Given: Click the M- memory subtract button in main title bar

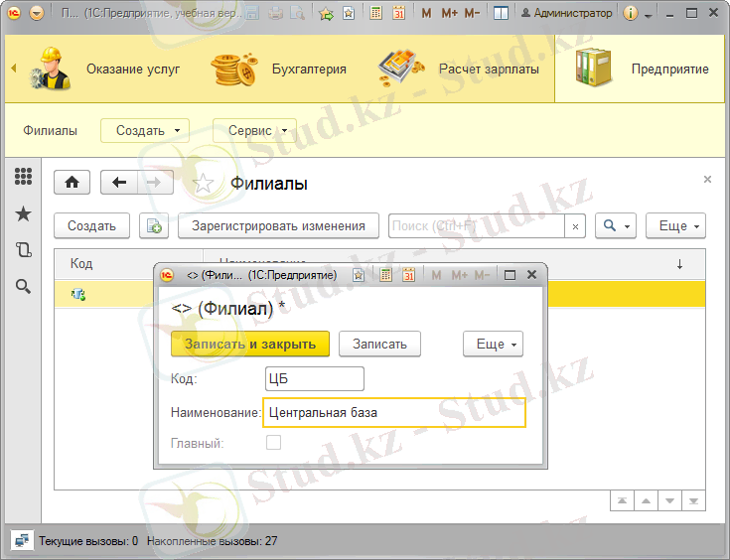Looking at the screenshot, I should 472,14.
